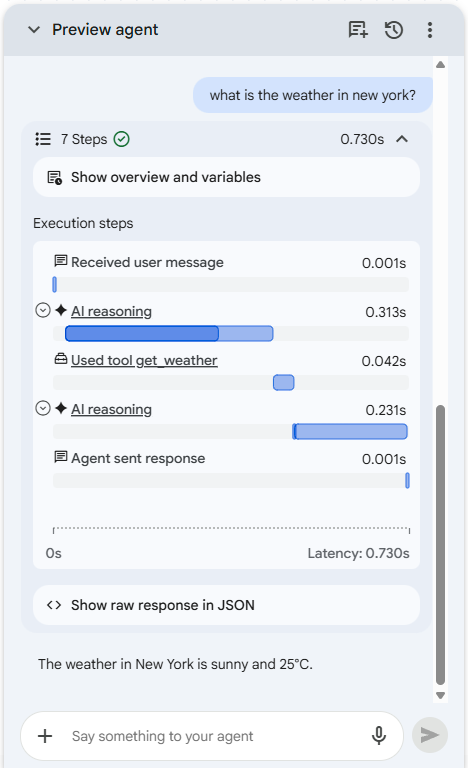The image size is (468, 768).
Task: Click the microphone voice input icon
Action: click(379, 735)
